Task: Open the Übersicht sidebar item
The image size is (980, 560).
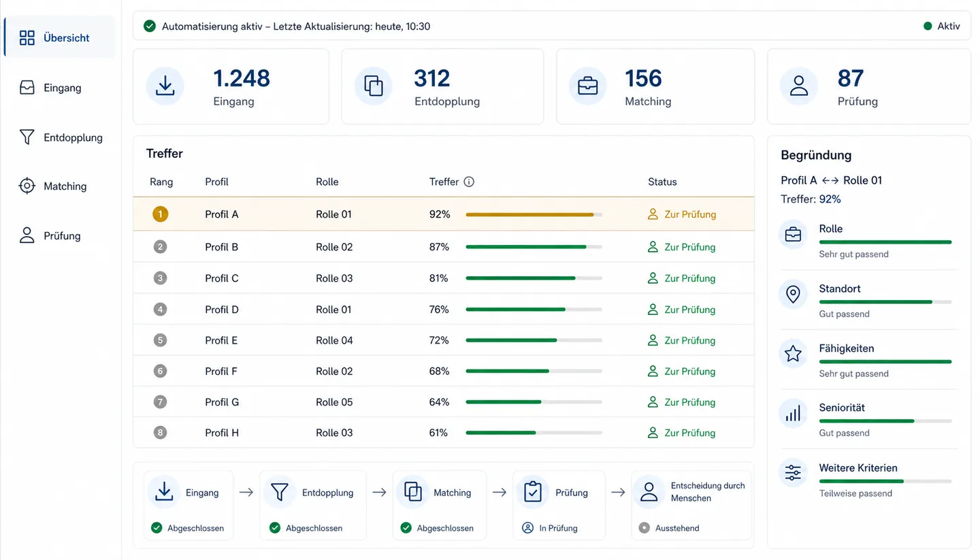Action: point(60,37)
